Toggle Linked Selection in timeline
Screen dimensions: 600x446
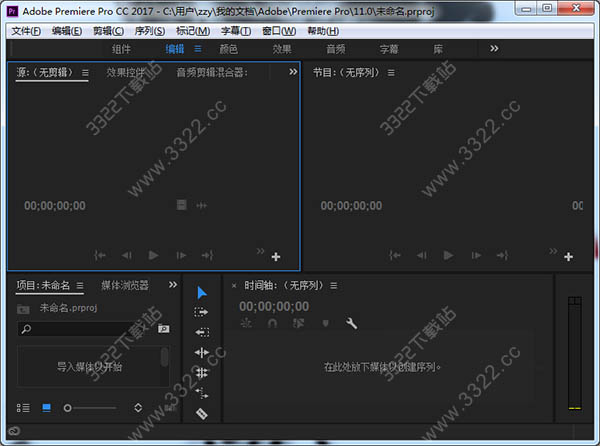tap(298, 324)
